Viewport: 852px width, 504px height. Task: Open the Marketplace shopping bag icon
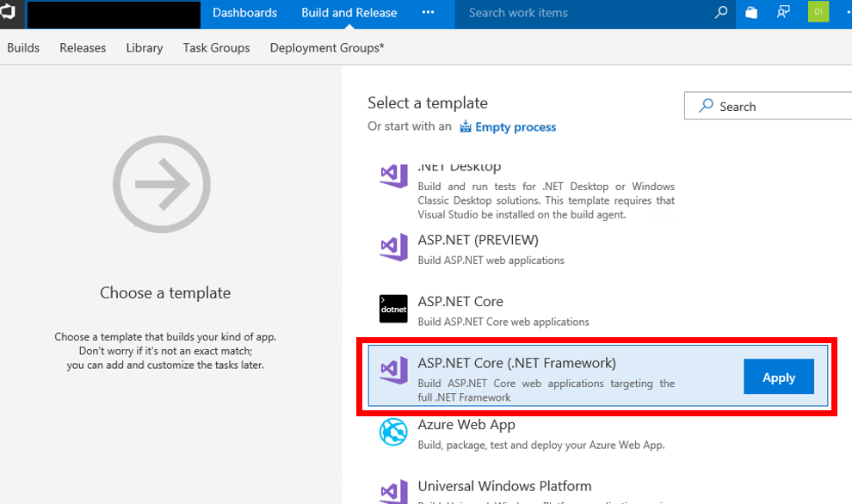coord(751,13)
